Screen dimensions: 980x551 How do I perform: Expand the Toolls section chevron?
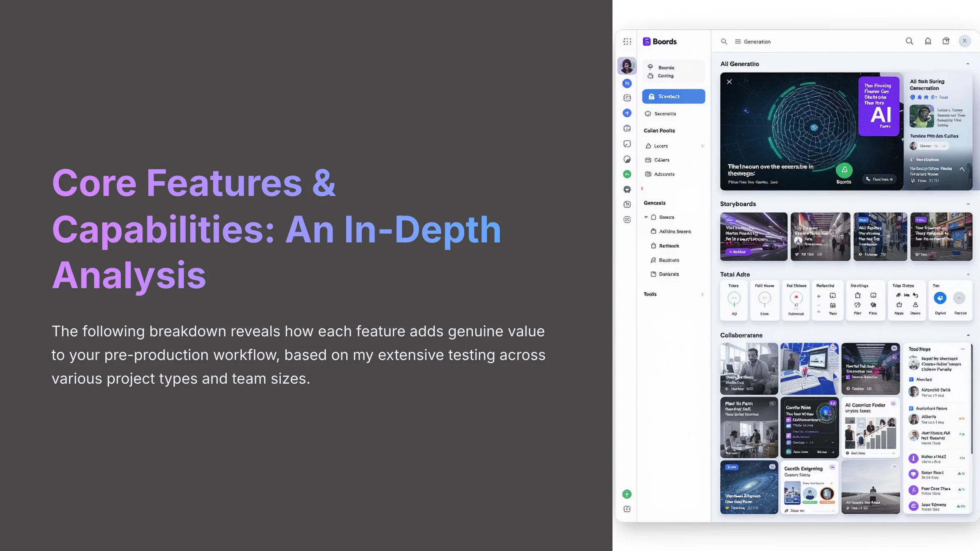pyautogui.click(x=702, y=294)
